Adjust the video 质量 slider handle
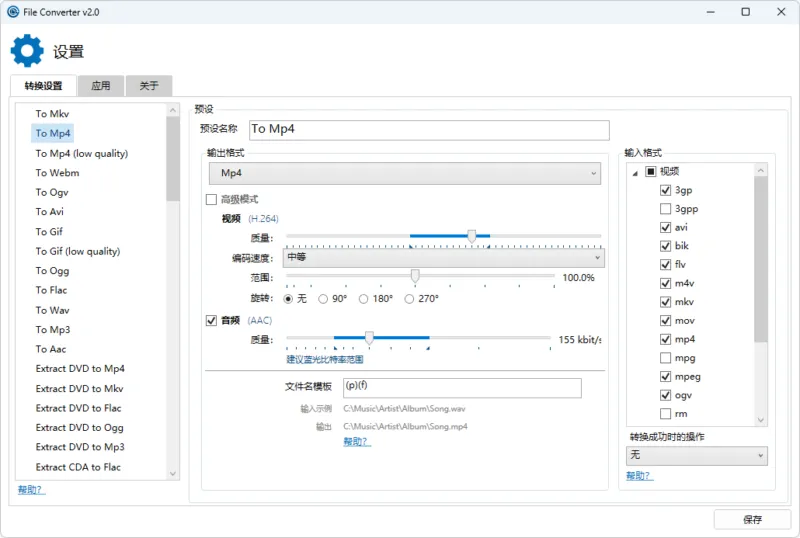The width and height of the screenshot is (800, 538). pyautogui.click(x=472, y=236)
